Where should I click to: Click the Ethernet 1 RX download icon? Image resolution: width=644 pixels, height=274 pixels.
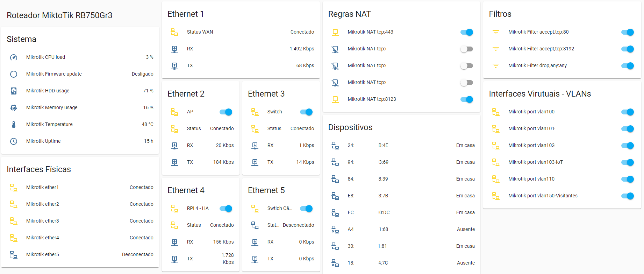(174, 49)
